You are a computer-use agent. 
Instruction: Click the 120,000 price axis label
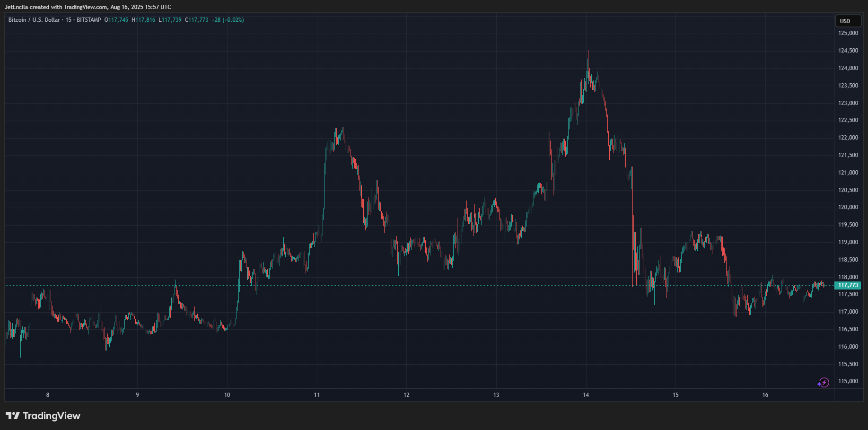848,207
